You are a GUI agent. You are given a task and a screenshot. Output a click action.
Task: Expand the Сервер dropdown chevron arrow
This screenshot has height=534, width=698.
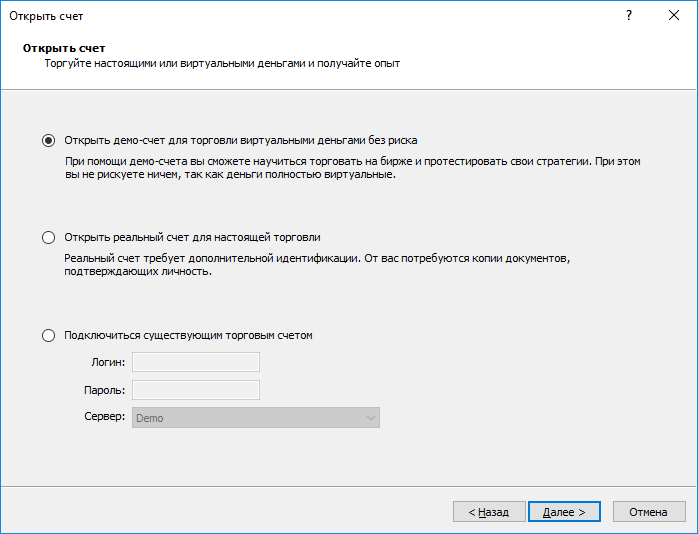coord(370,418)
